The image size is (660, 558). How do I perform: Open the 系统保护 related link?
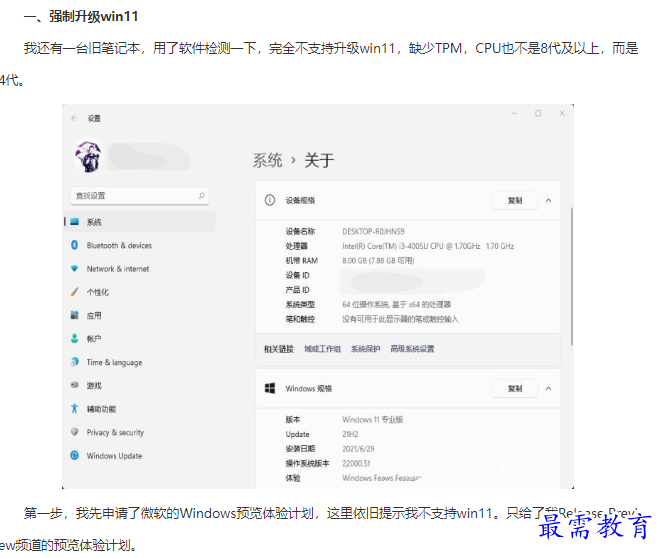(365, 349)
